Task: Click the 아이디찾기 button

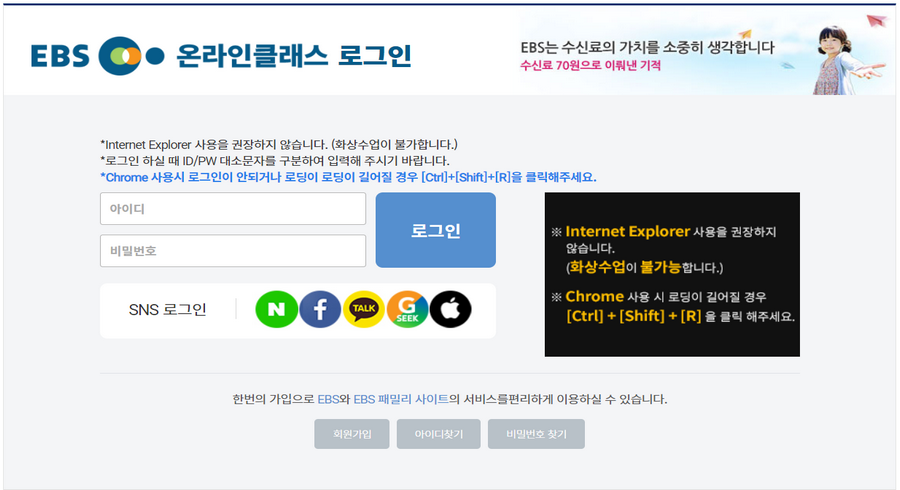Action: (439, 434)
